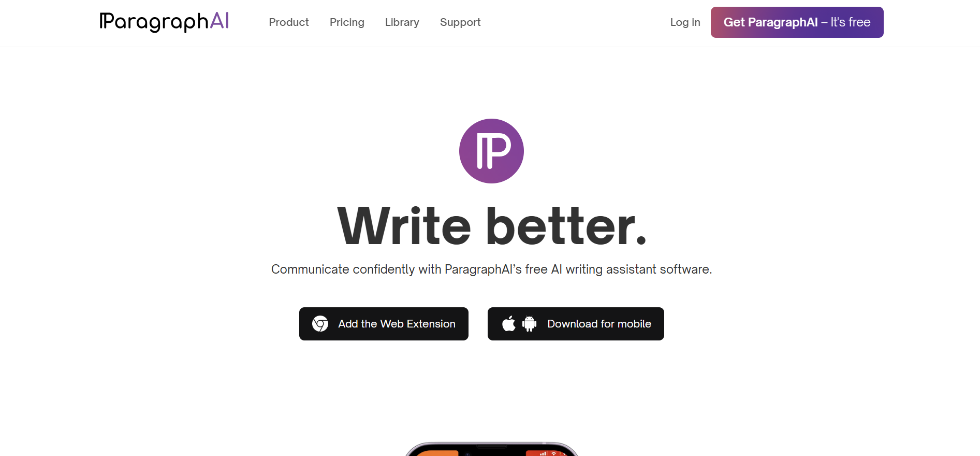
Task: Open the Product menu
Action: click(289, 22)
